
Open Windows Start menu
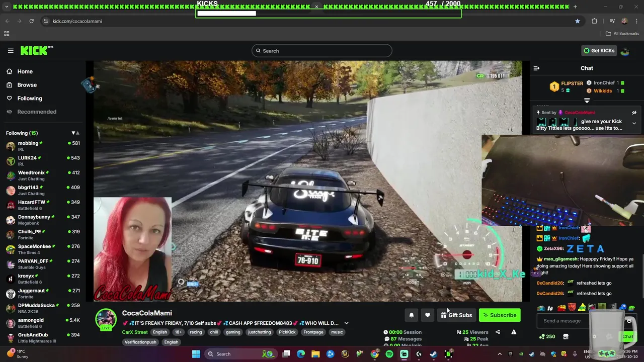(196, 354)
